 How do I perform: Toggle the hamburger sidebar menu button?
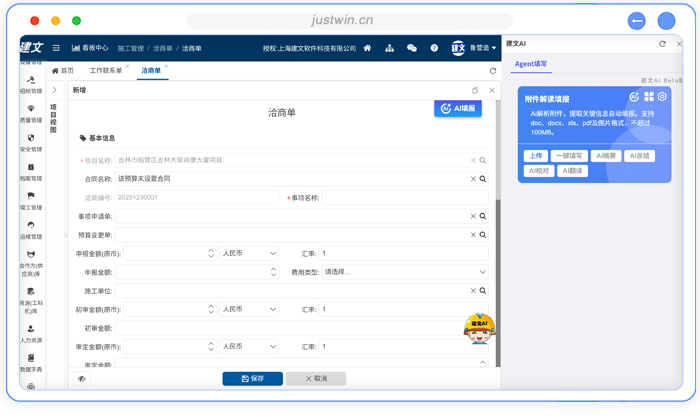point(56,48)
